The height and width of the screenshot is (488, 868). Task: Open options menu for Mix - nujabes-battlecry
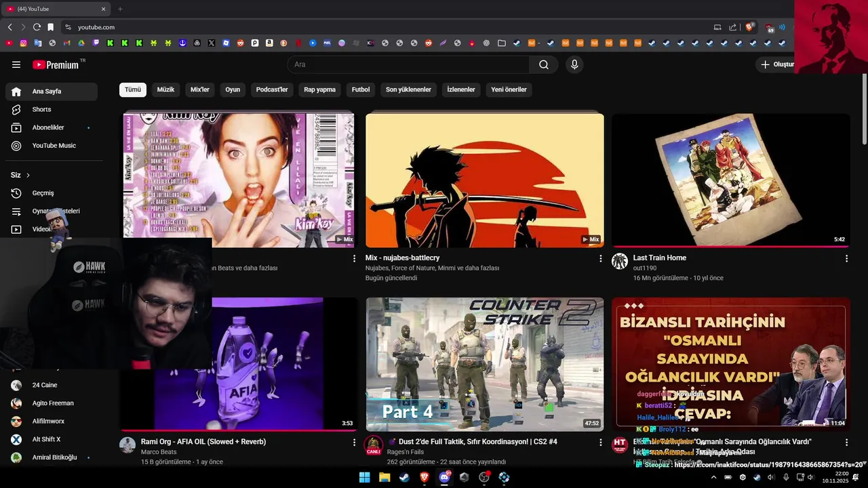click(600, 258)
